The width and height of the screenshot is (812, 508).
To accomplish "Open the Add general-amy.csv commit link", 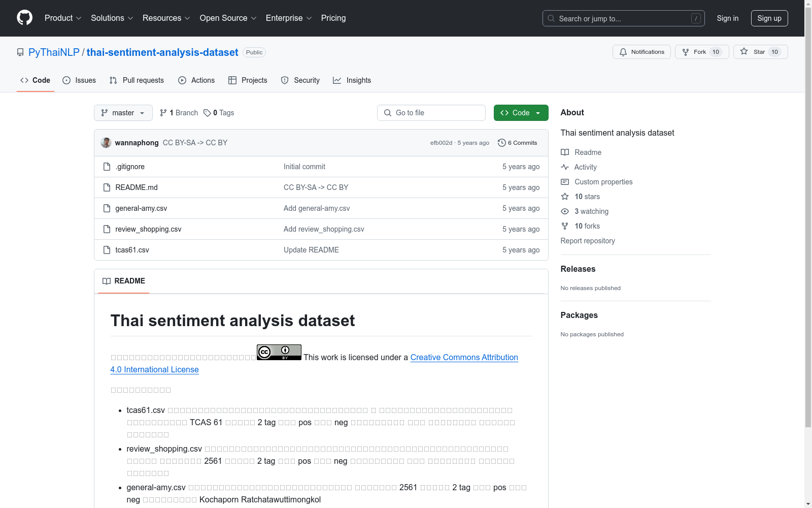I will click(x=317, y=208).
